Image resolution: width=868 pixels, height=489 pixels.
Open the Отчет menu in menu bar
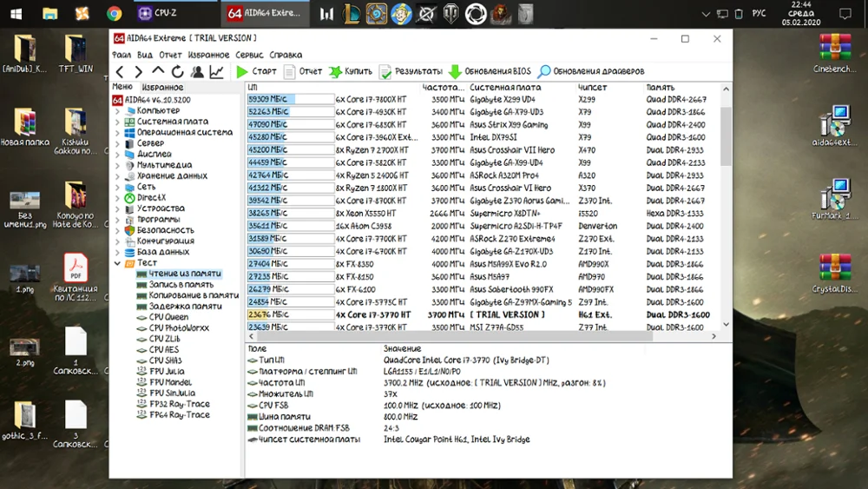coord(170,55)
